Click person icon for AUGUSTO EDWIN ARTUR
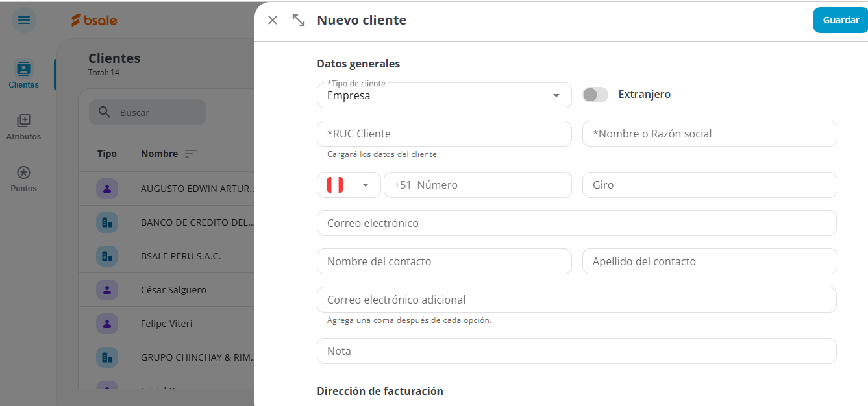 [x=107, y=189]
